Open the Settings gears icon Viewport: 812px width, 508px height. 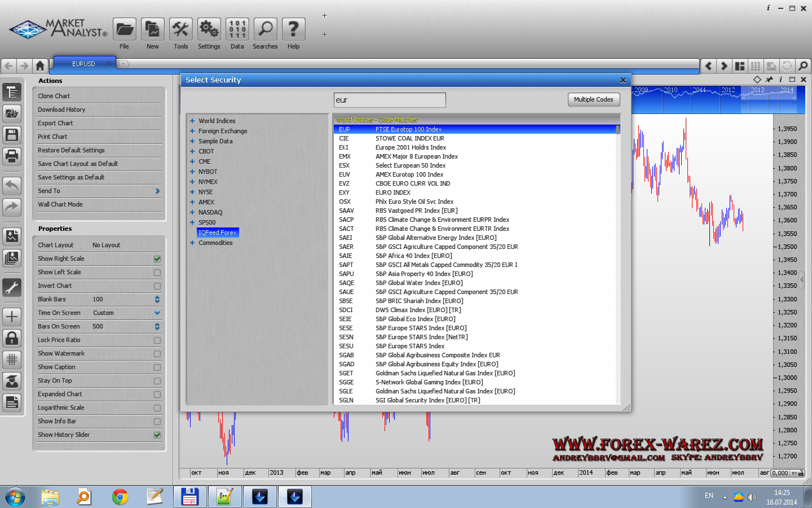(x=209, y=29)
